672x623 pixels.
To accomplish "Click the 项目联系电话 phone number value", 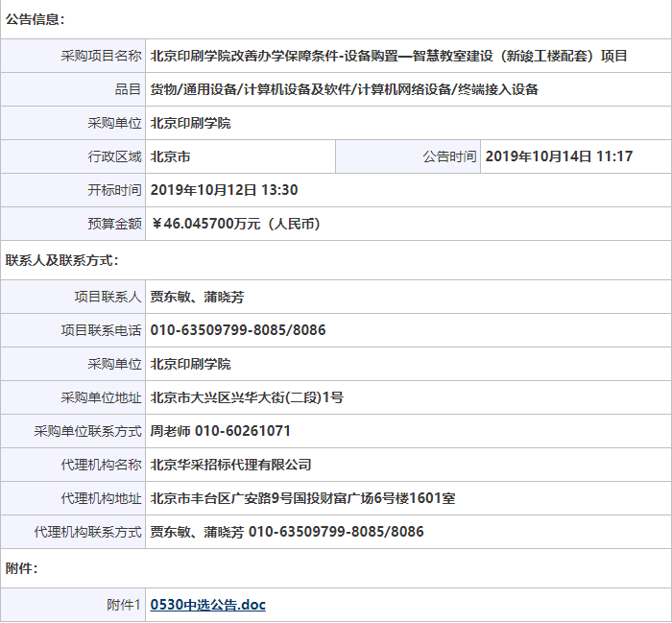I will coord(238,330).
